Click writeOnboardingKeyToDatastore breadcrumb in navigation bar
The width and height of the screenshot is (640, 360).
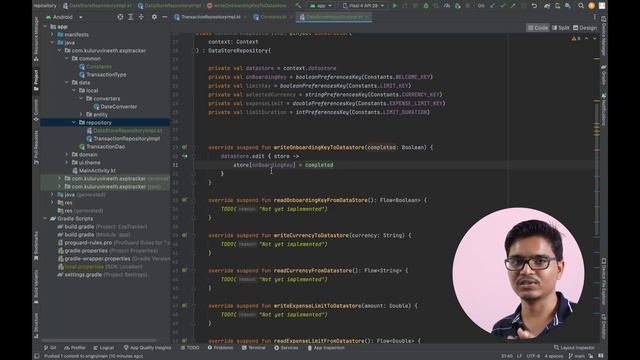point(247,6)
